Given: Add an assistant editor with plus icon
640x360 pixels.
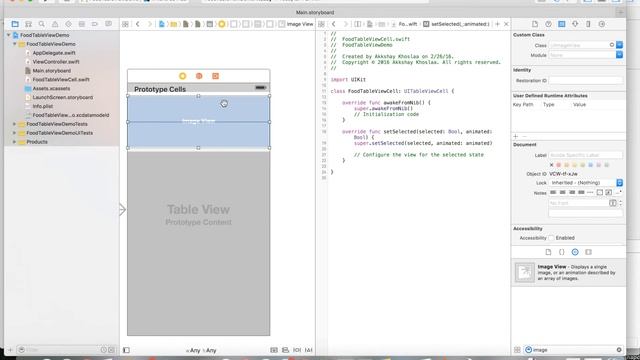Looking at the screenshot, I should pos(497,24).
